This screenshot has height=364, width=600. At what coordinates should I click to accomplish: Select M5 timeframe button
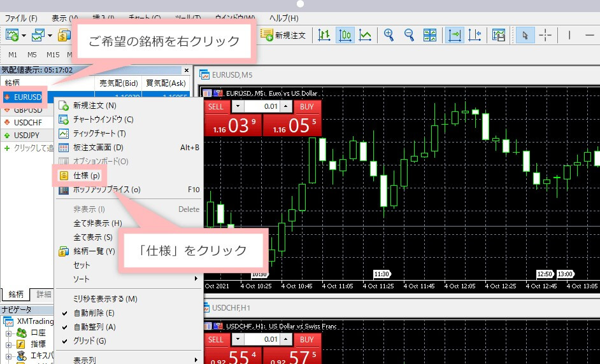[x=32, y=55]
